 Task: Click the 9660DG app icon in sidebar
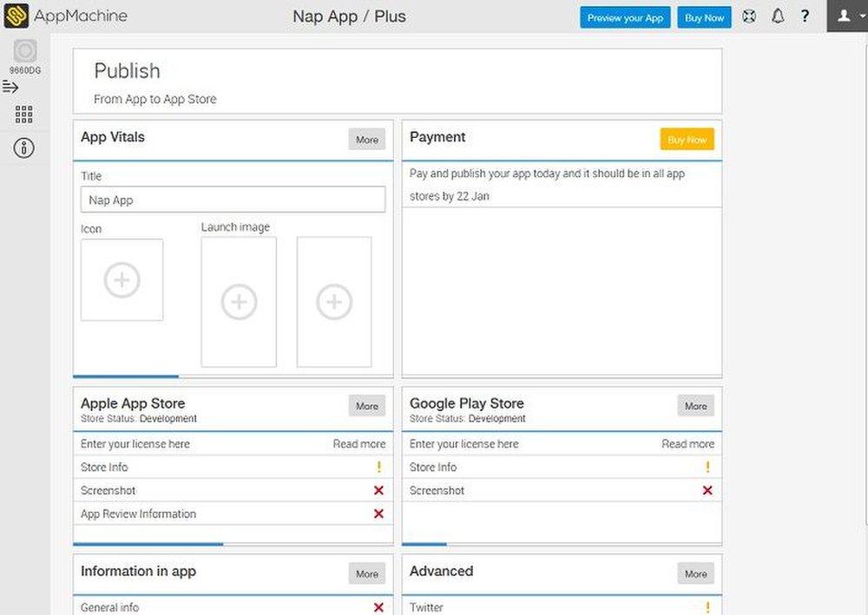point(25,52)
